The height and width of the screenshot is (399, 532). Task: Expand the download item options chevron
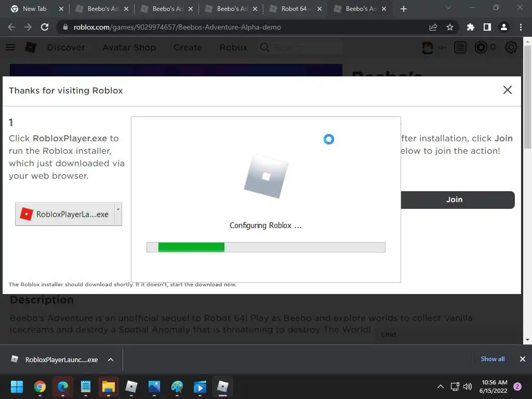[x=111, y=360]
